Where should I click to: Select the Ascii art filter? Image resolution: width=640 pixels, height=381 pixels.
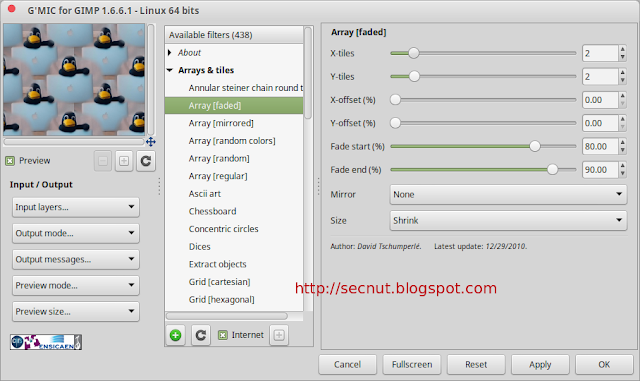coord(234,194)
